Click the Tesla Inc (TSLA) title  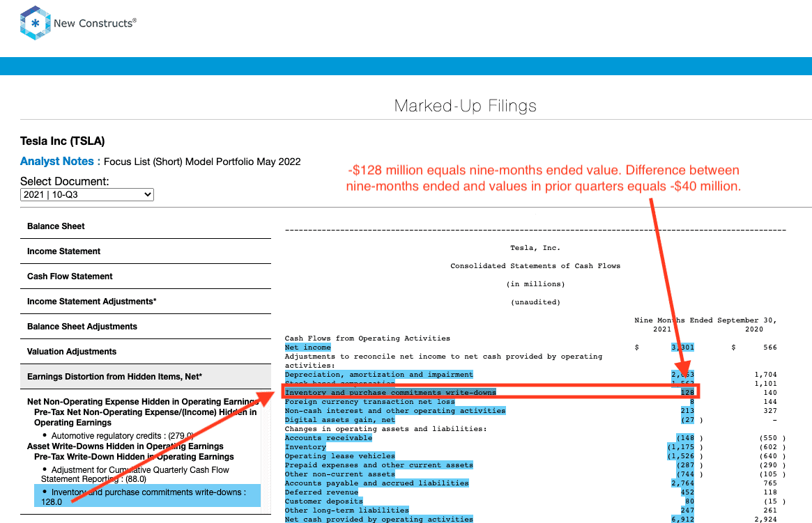coord(62,141)
